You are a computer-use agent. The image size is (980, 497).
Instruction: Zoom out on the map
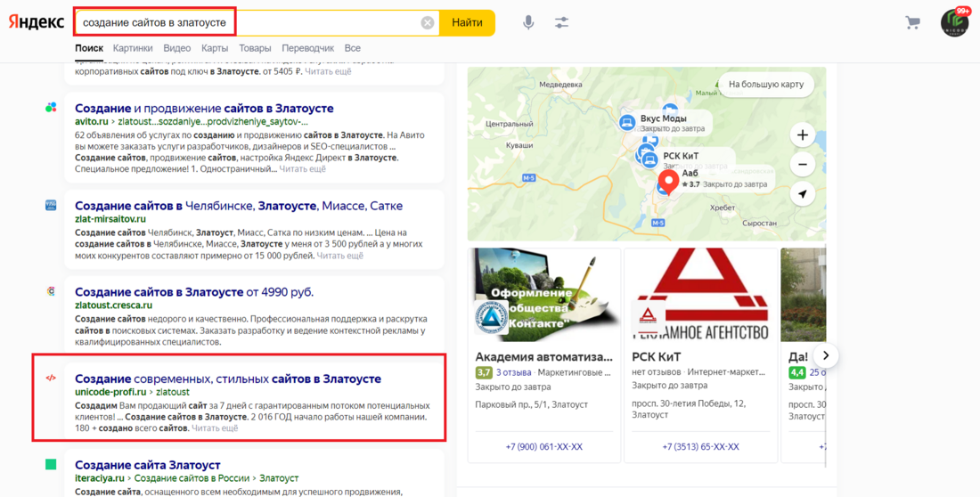(x=803, y=165)
